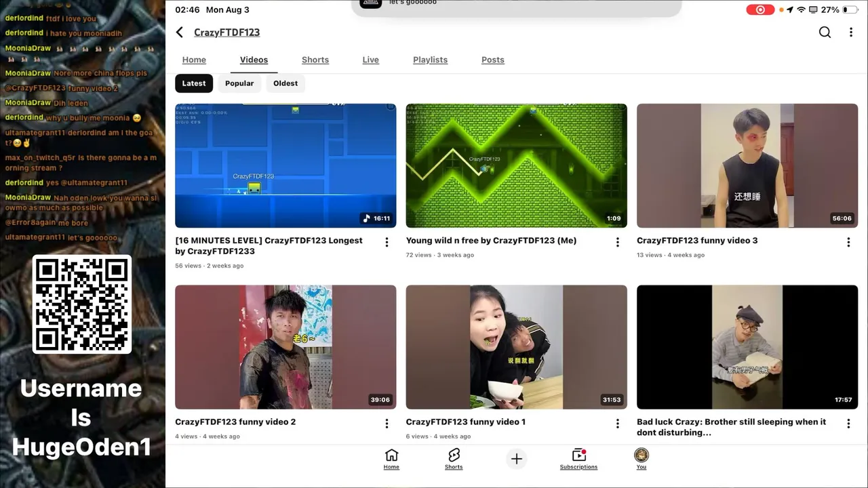Screen dimensions: 868x488
Task: Open options for Bad luck Crazy video
Action: (x=848, y=424)
